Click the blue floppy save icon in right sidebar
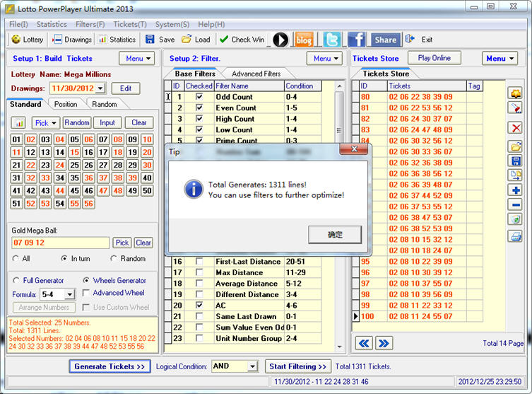This screenshot has height=394, width=532. [515, 161]
